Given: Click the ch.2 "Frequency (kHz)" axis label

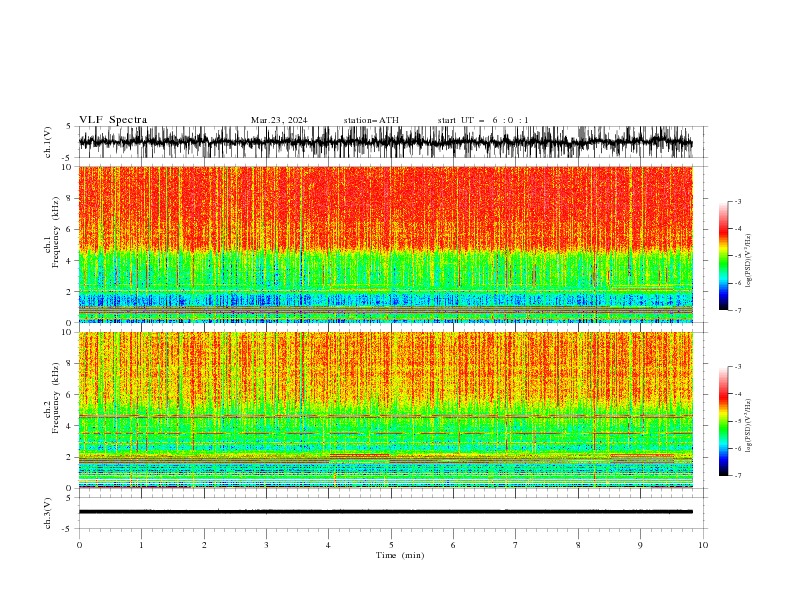Looking at the screenshot, I should [x=56, y=397].
